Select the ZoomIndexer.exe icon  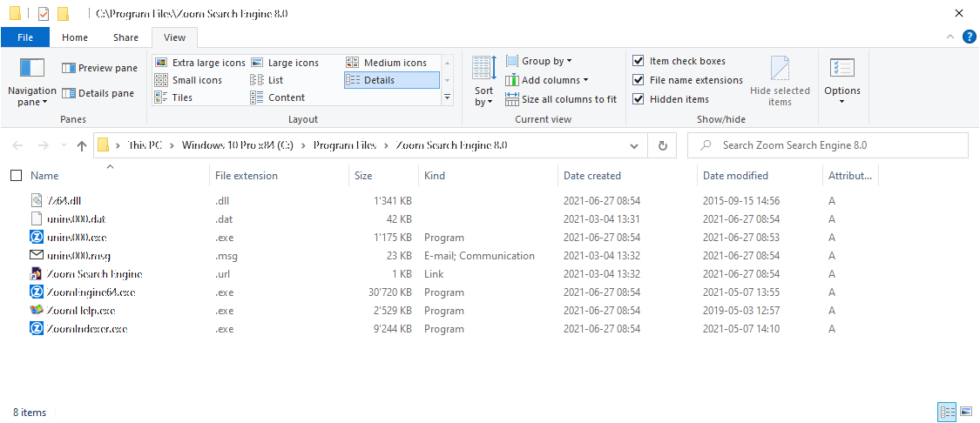click(37, 328)
